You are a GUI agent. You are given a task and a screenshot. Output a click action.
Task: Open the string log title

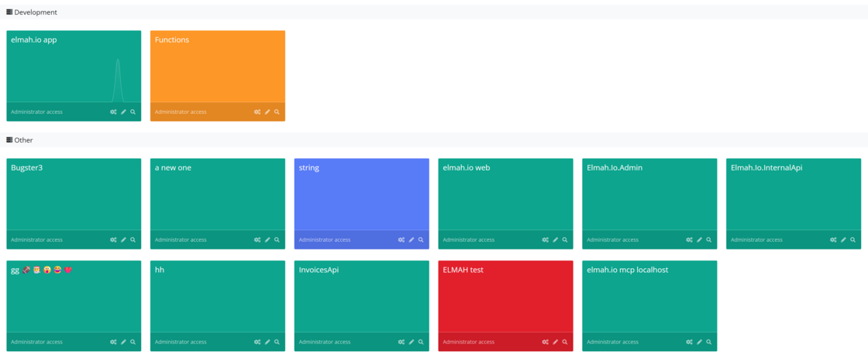point(309,167)
